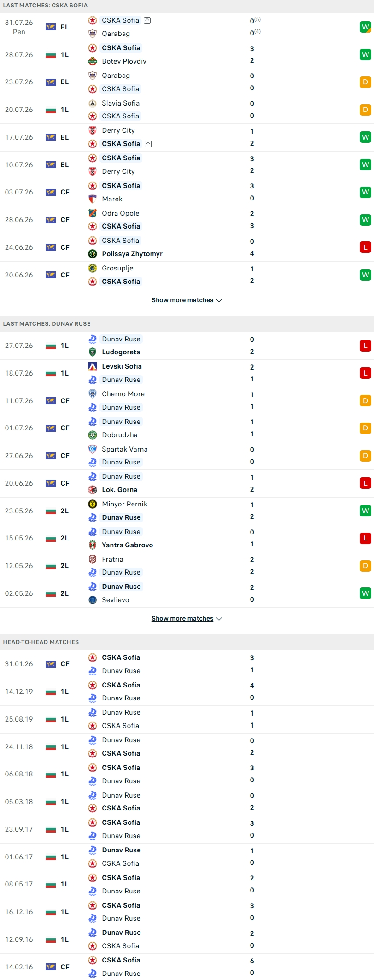374x980 pixels.
Task: Click the Levski Sofia club crest
Action: (x=93, y=366)
